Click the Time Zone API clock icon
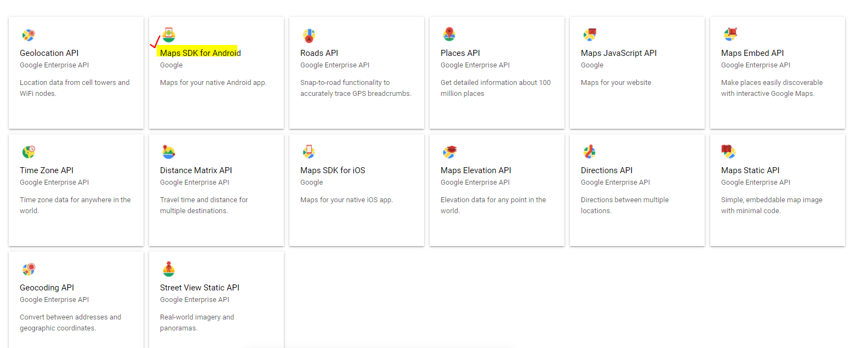The width and height of the screenshot is (868, 348). 28,152
